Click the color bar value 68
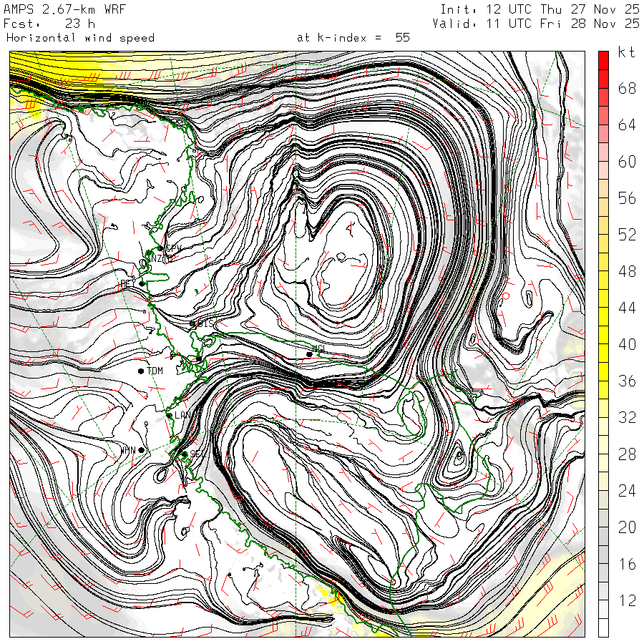644x644 pixels. 627,88
